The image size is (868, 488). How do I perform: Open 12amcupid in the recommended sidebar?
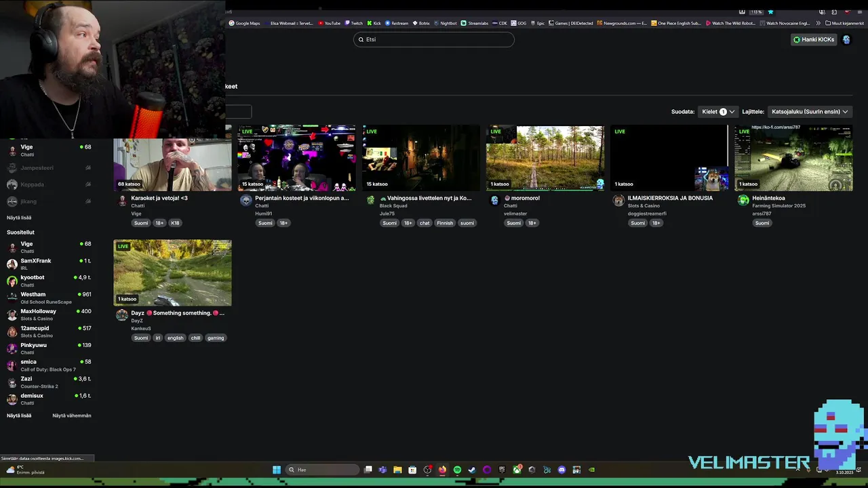[49, 331]
